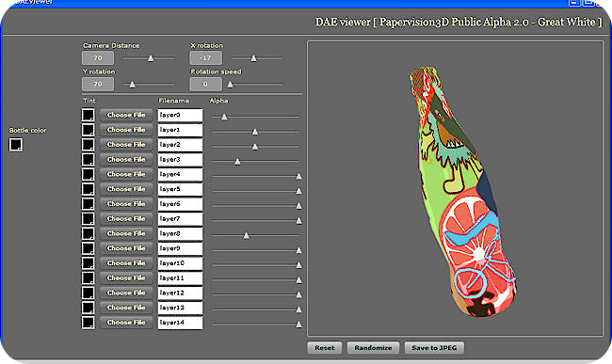Open the Bottle color swatch
Image resolution: width=612 pixels, height=364 pixels.
coord(16,145)
